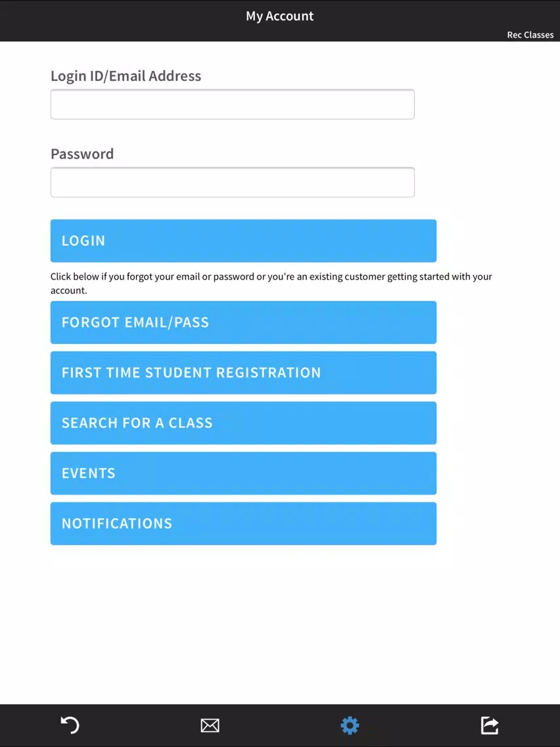Click the Login ID/Email Address input field
This screenshot has height=747, width=560.
click(x=233, y=105)
